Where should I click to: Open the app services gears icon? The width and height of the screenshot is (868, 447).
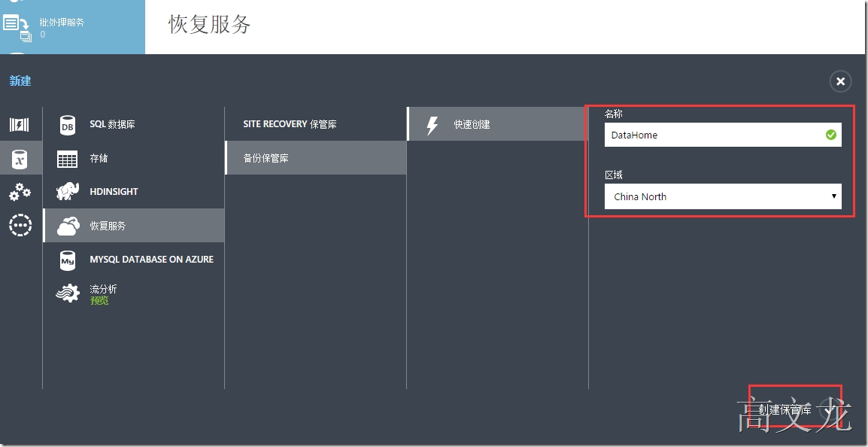click(20, 192)
